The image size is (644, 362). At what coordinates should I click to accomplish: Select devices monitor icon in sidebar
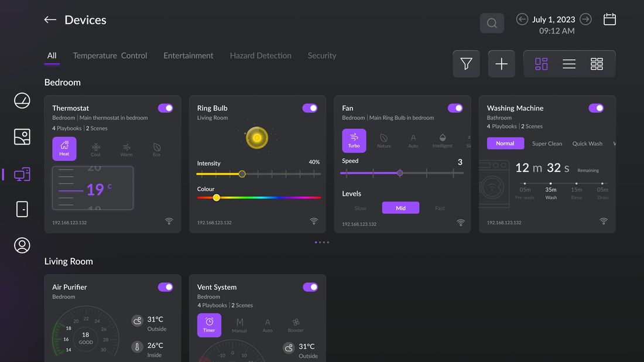22,174
